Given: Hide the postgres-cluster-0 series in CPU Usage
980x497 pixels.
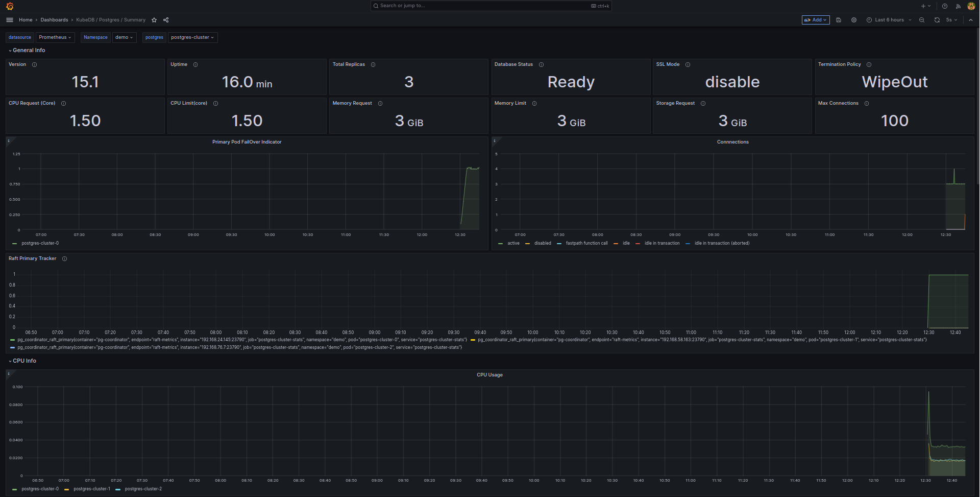Looking at the screenshot, I should (41, 489).
